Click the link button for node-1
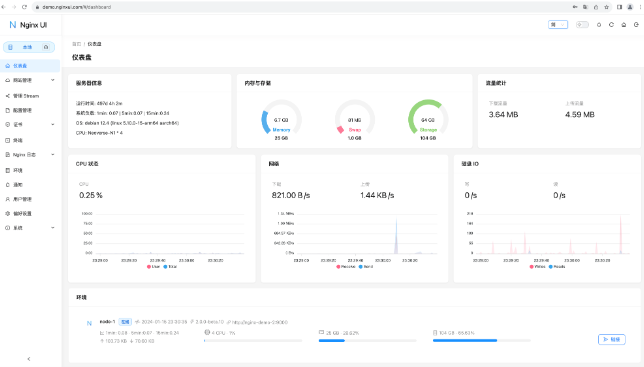Screen dimensions: 644x367 [612, 339]
